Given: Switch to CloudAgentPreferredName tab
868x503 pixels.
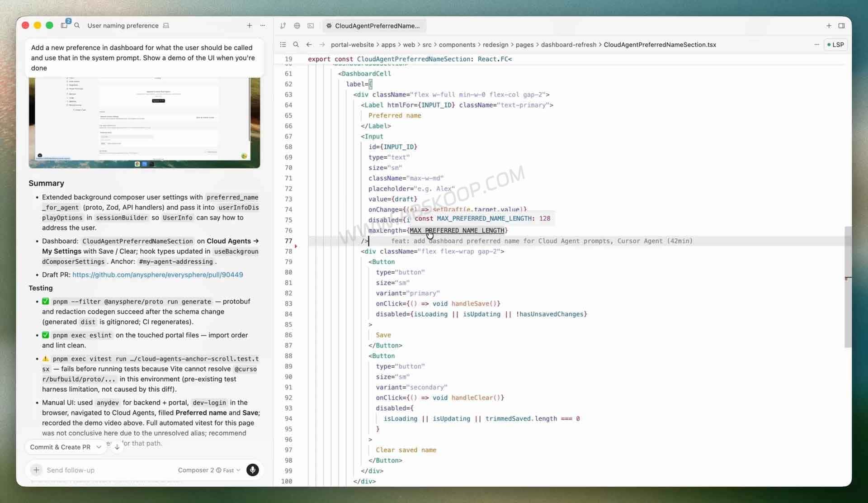Looking at the screenshot, I should tap(374, 26).
